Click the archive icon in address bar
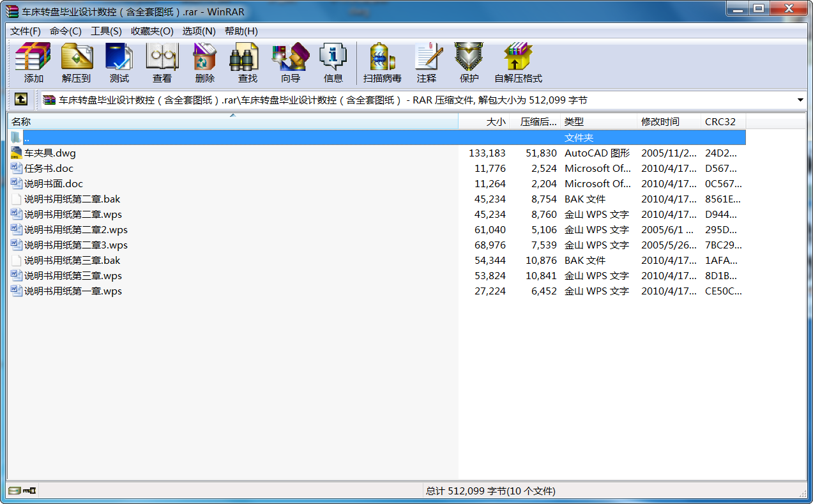This screenshot has width=813, height=504. point(49,100)
